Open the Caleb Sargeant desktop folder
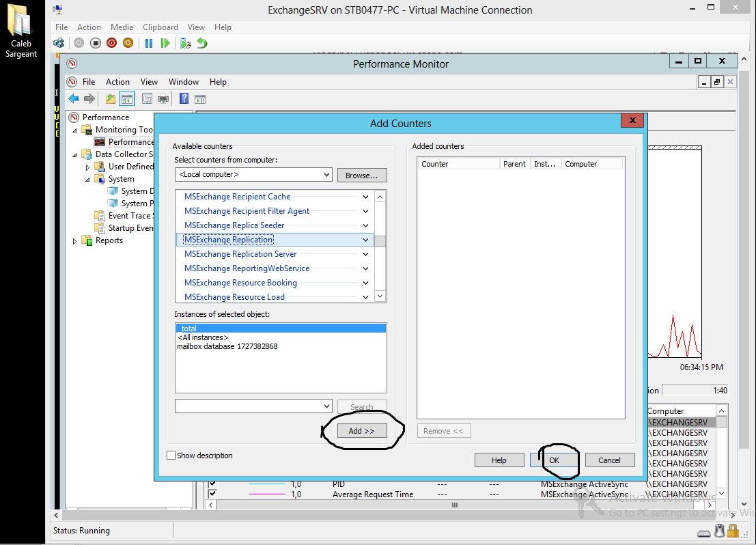 [20, 31]
